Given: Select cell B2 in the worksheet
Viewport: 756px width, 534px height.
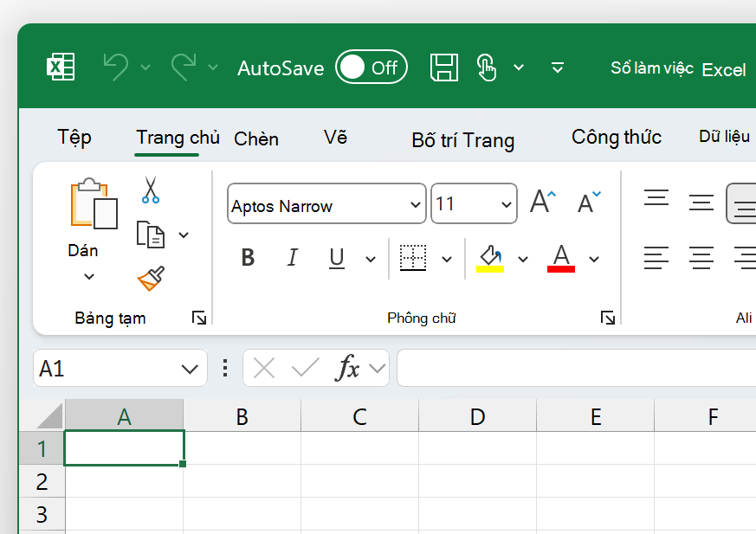Looking at the screenshot, I should point(242,481).
